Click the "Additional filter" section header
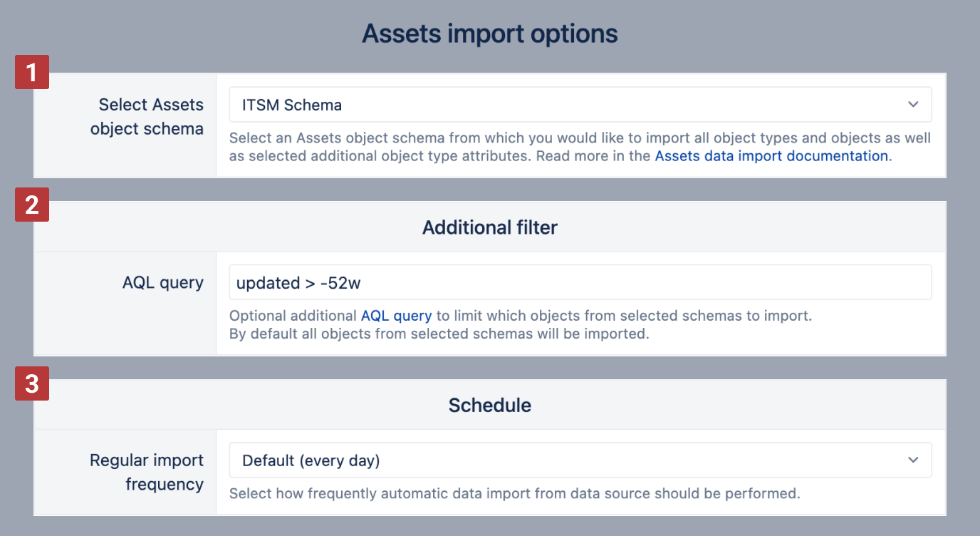Viewport: 980px width, 536px height. point(489,227)
